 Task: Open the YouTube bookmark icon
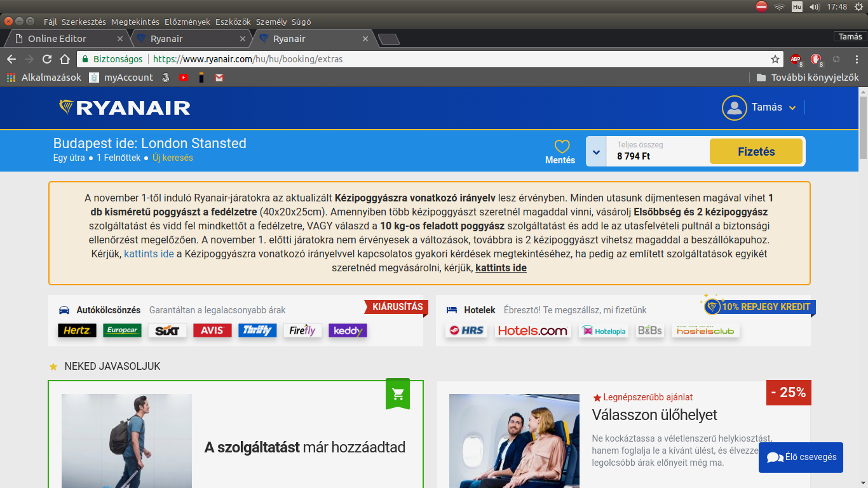[x=184, y=78]
